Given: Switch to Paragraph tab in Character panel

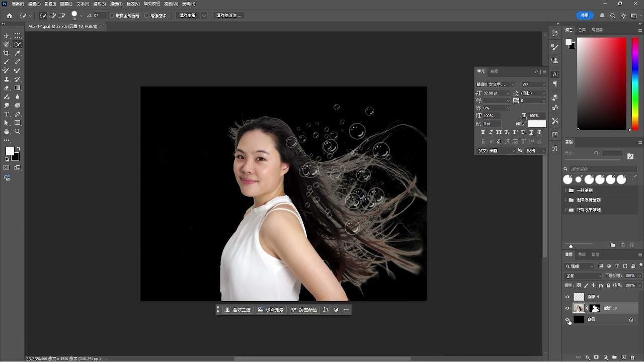Looking at the screenshot, I should coord(494,72).
